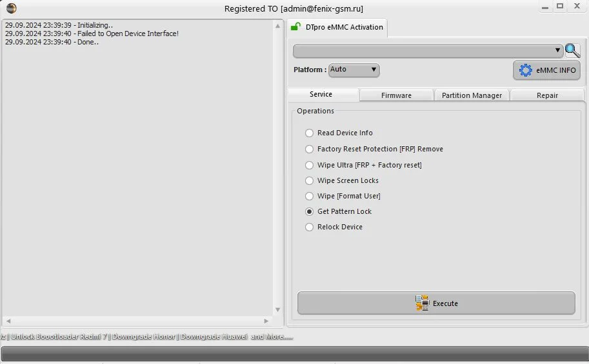Go to the Repair tab

547,95
